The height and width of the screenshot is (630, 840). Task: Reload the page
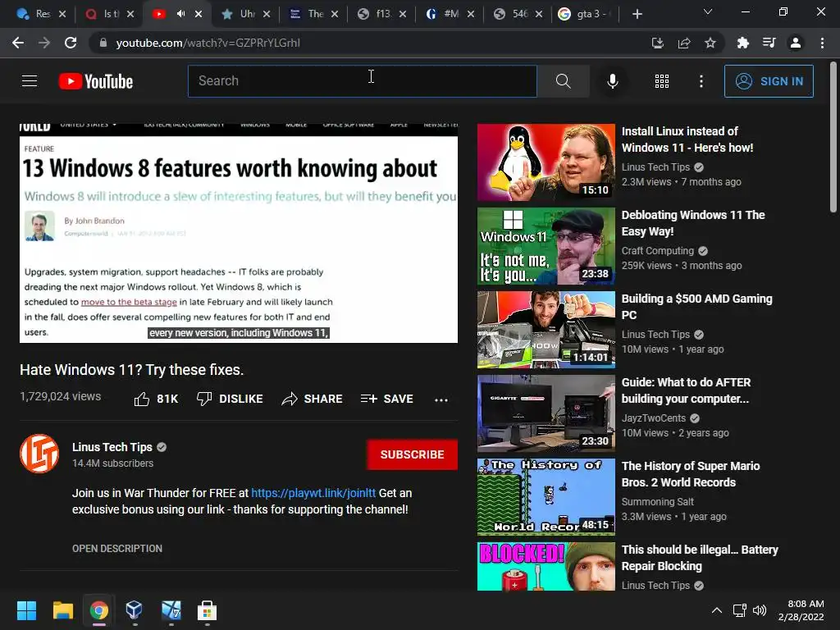coord(71,43)
